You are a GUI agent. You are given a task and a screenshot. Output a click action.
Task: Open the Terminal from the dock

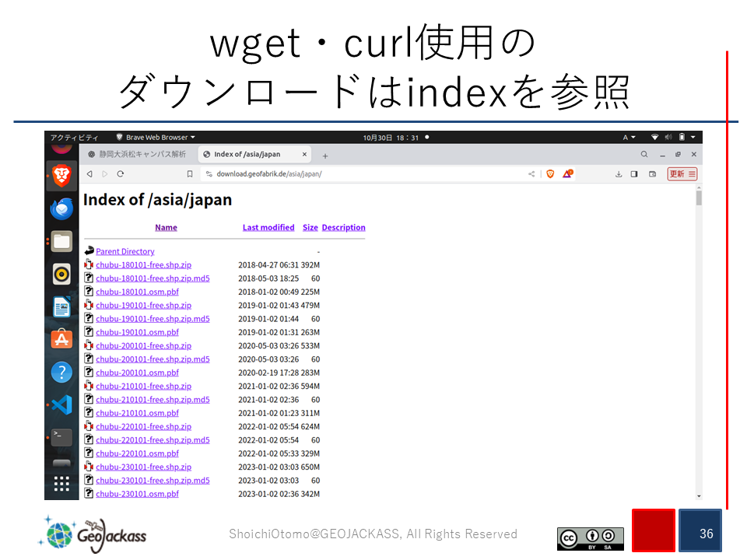(x=62, y=437)
